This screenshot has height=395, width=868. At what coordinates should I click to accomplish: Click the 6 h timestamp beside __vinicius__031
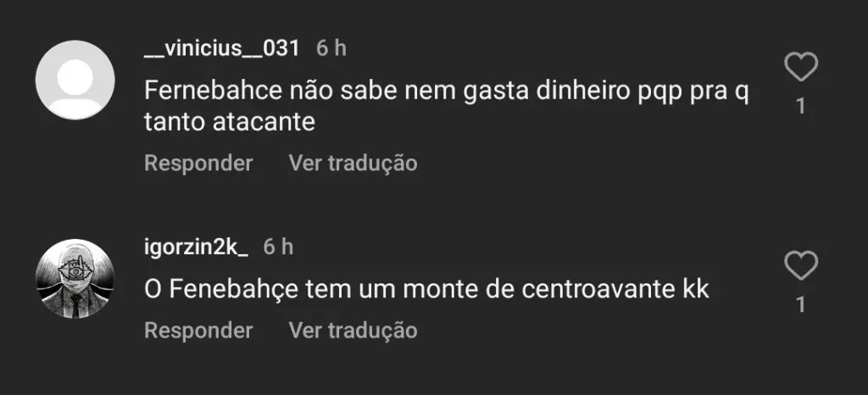(331, 47)
